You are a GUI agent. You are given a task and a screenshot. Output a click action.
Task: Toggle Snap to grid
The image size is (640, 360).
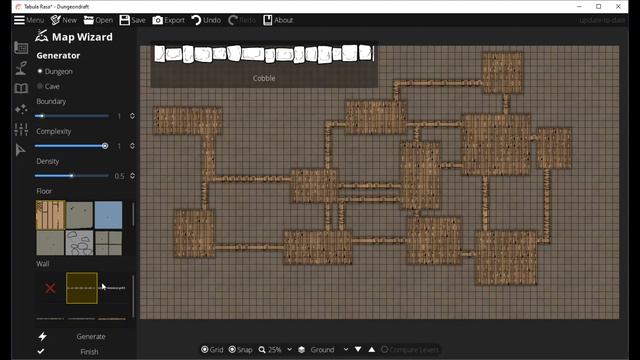tap(240, 350)
